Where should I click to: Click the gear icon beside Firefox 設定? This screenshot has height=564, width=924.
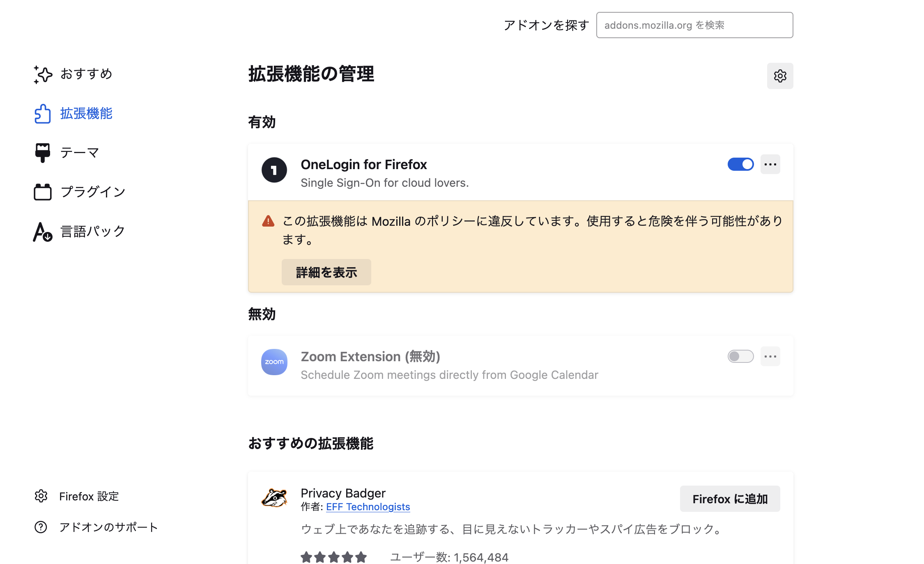[x=41, y=496]
